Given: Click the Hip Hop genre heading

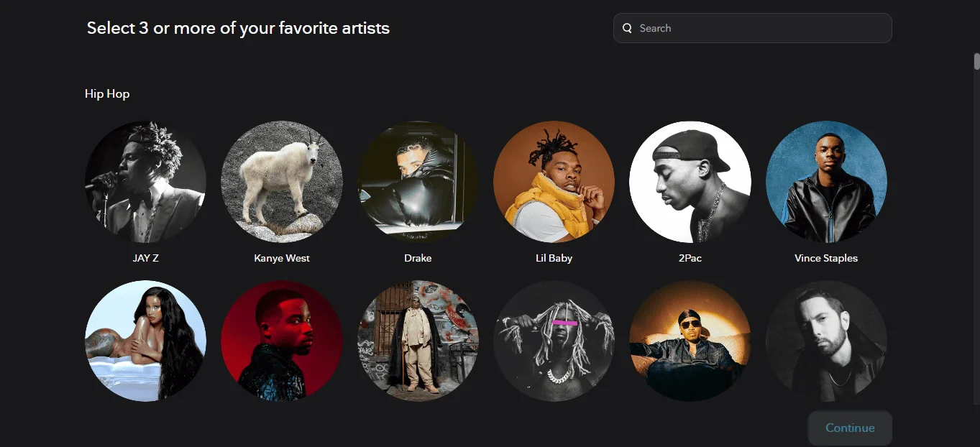Looking at the screenshot, I should (x=107, y=94).
